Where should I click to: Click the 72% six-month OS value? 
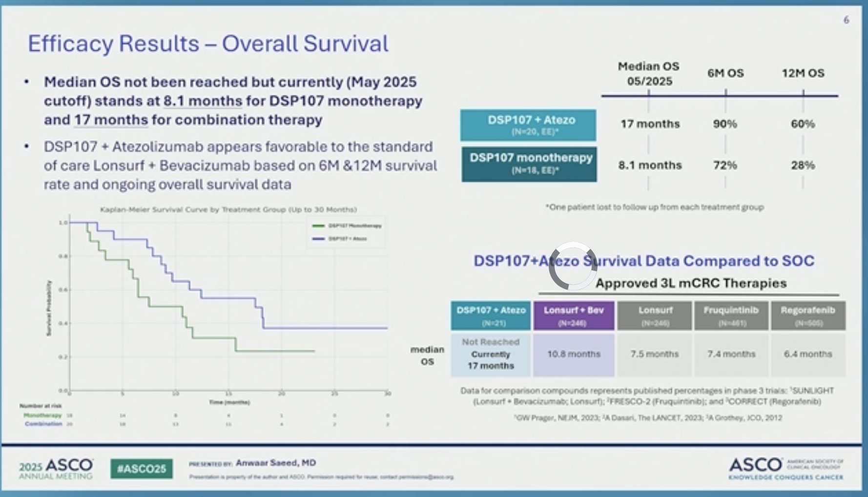point(725,165)
